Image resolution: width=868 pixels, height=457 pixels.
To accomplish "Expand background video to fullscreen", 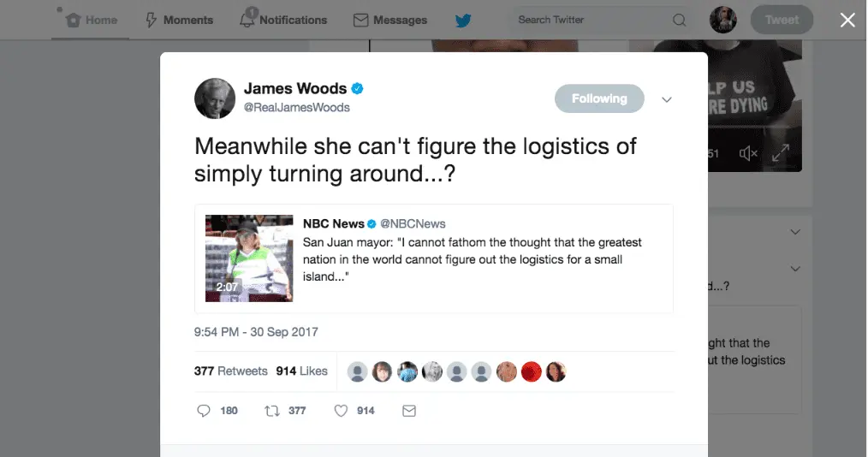I will pos(781,152).
